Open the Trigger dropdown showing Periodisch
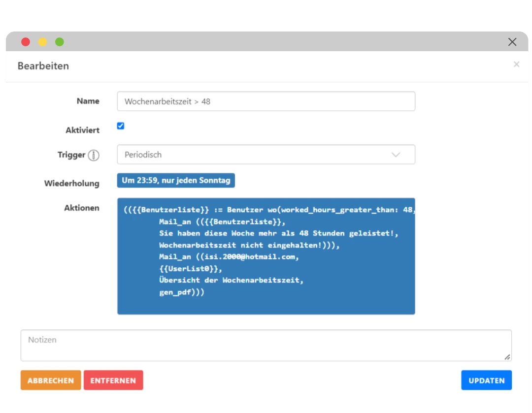 point(266,154)
